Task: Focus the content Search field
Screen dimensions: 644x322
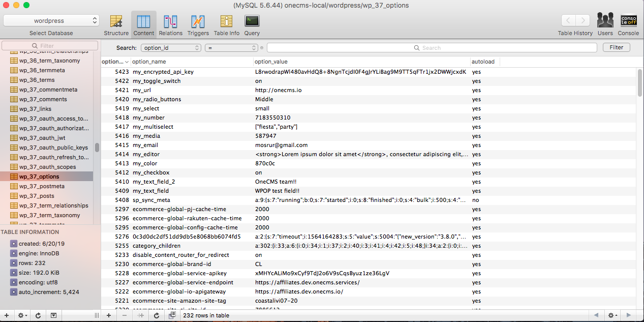Action: [432, 48]
